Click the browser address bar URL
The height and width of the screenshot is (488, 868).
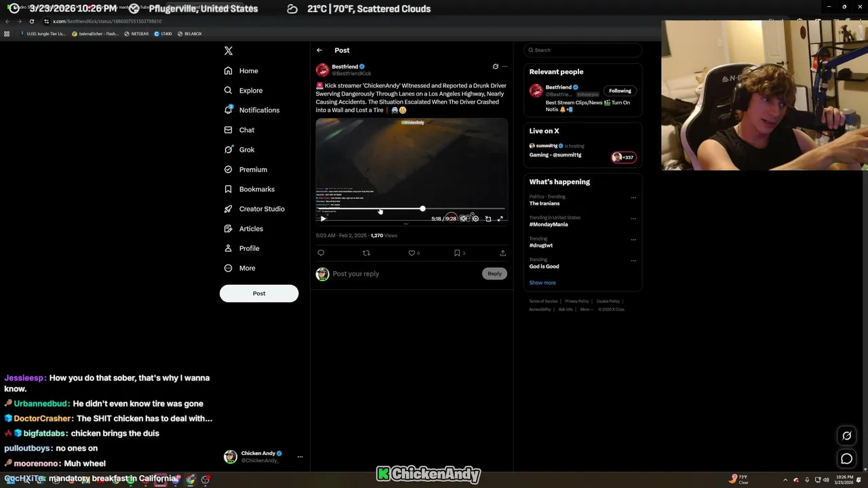[107, 21]
